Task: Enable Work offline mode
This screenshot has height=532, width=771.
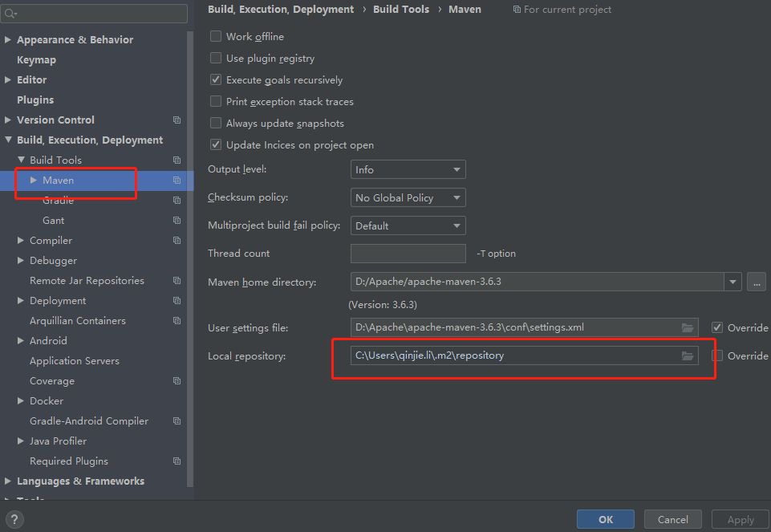Action: pos(215,36)
